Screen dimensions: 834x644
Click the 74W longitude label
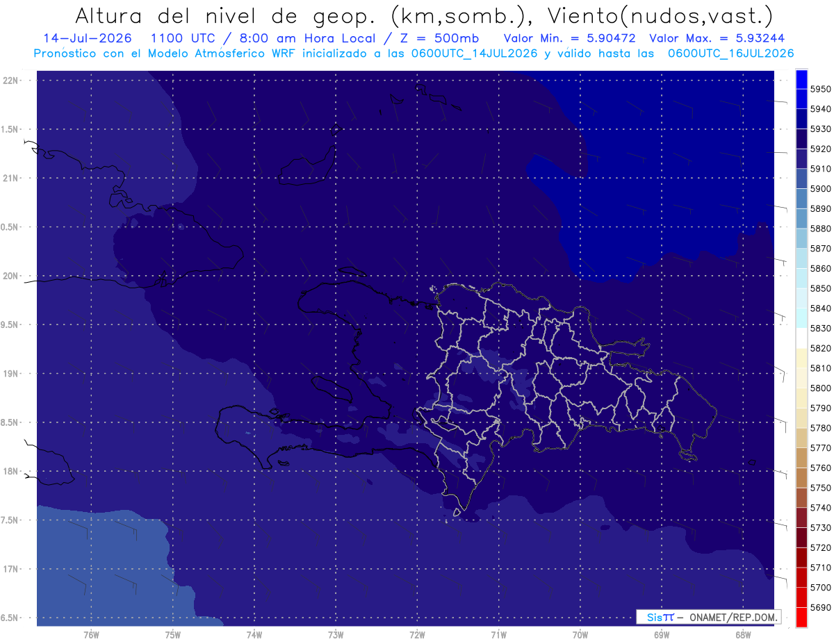tap(254, 634)
